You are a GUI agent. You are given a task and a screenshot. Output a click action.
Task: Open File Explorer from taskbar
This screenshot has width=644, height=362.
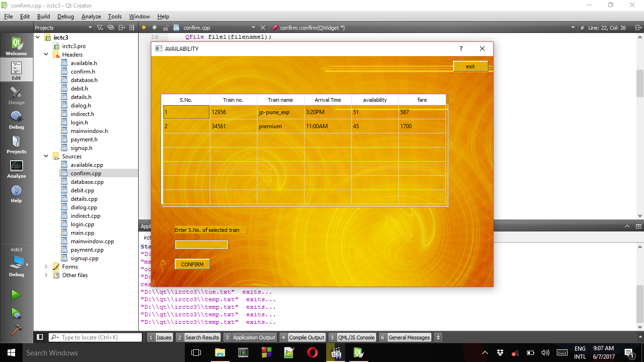[220, 353]
